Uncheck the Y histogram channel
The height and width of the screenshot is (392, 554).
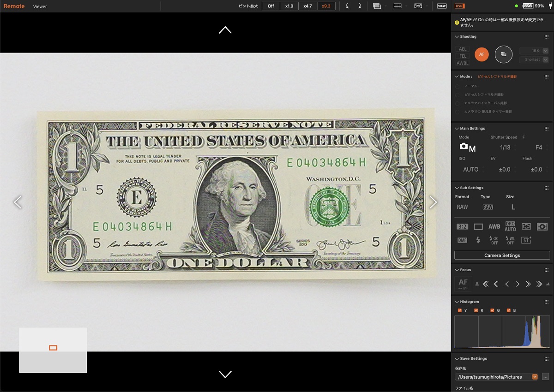tap(460, 310)
